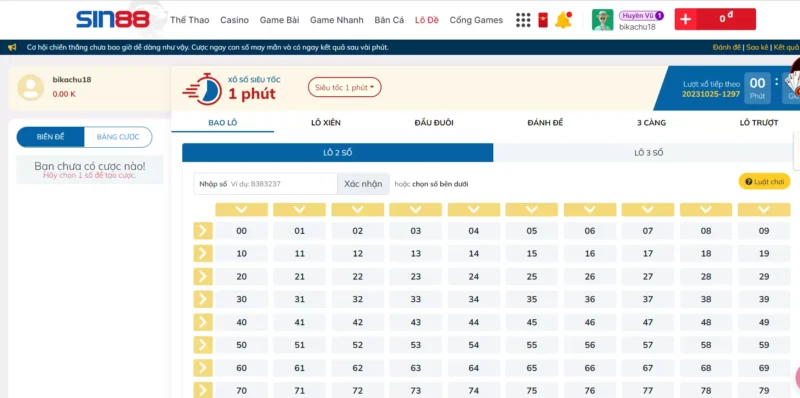This screenshot has height=398, width=800.
Task: Pick number 27
Action: point(648,277)
